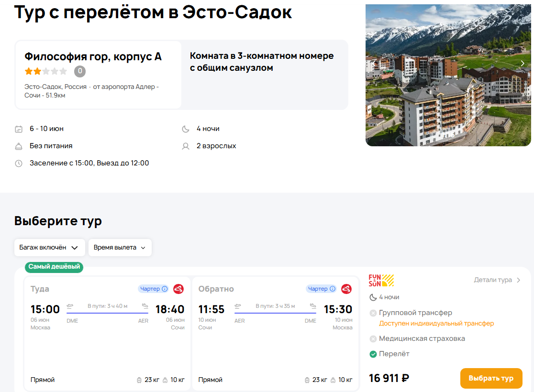Click the Выбрать тур button
534x392 pixels.
pyautogui.click(x=491, y=378)
